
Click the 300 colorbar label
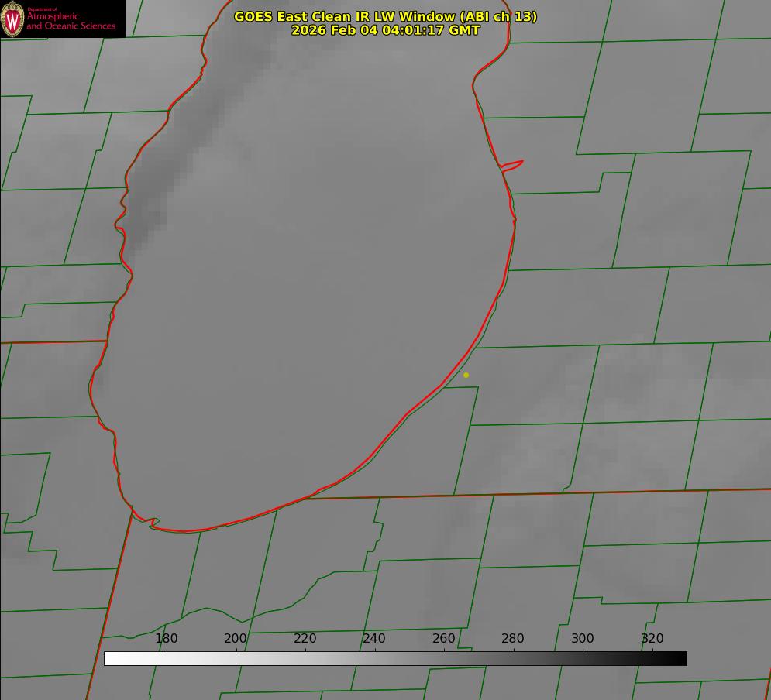[x=583, y=638]
